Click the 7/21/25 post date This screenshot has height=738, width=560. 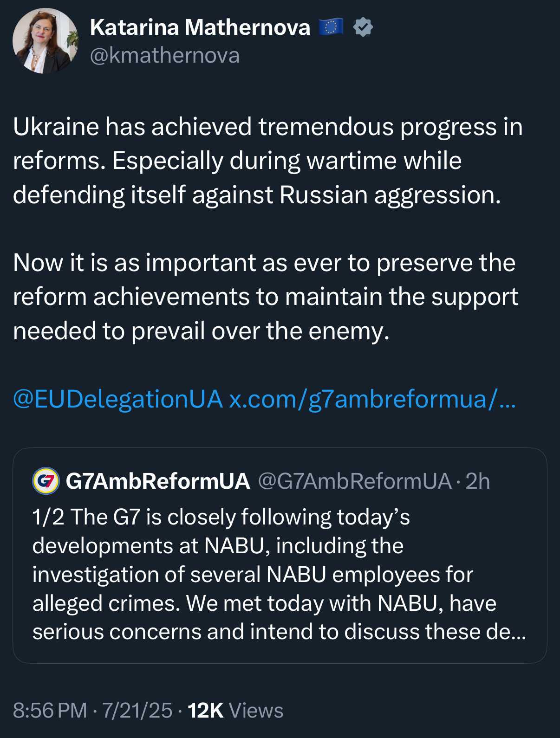[137, 711]
